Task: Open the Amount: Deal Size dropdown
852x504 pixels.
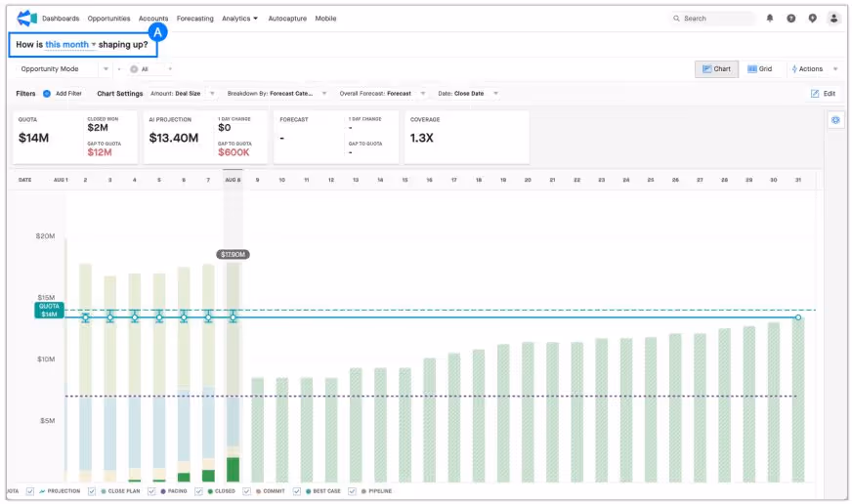Action: pyautogui.click(x=183, y=94)
